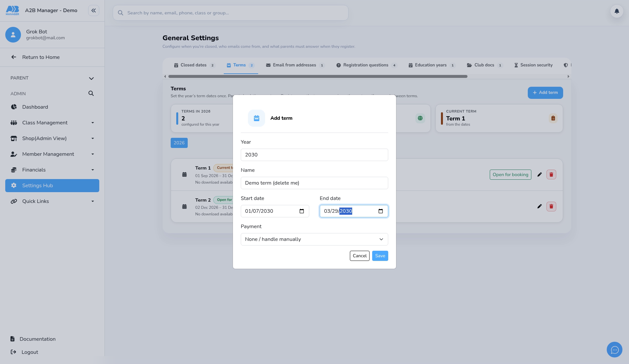Delete Term 2 with trash icon

(551, 206)
